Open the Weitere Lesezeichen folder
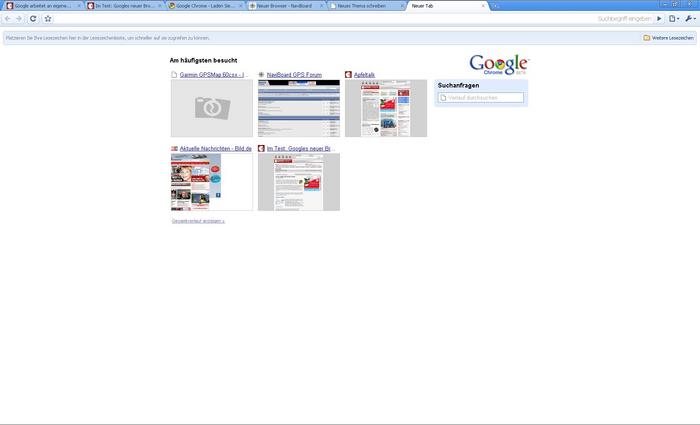This screenshot has height=425, width=700. [668, 38]
